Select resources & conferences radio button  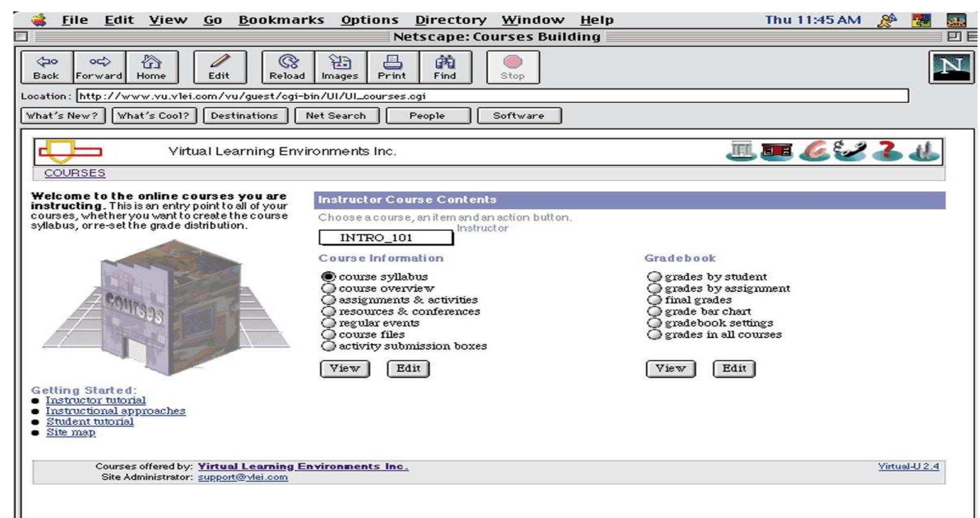point(328,311)
